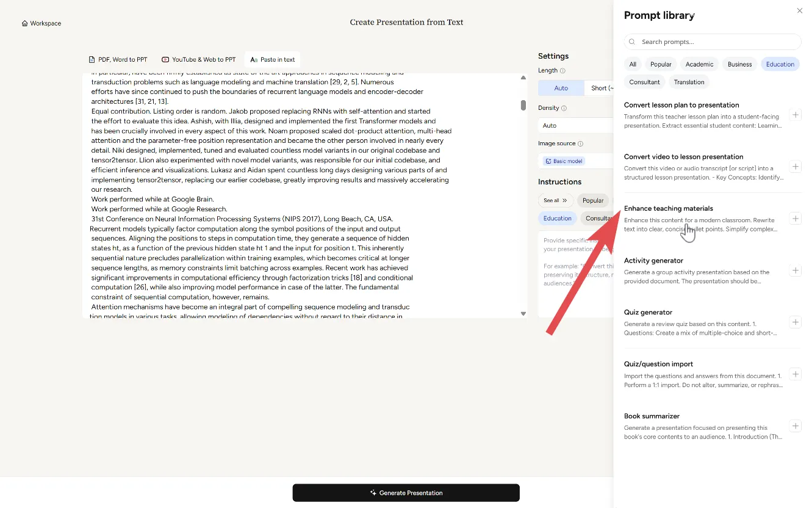812x508 pixels.
Task: Add the Enhance teaching materials prompt
Action: [795, 219]
